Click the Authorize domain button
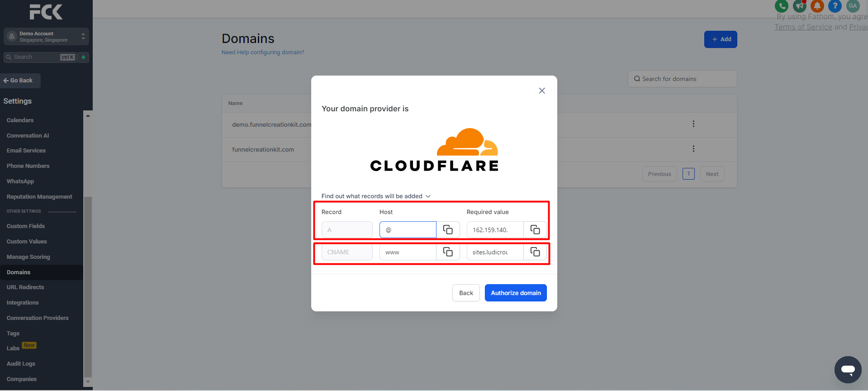 516,293
